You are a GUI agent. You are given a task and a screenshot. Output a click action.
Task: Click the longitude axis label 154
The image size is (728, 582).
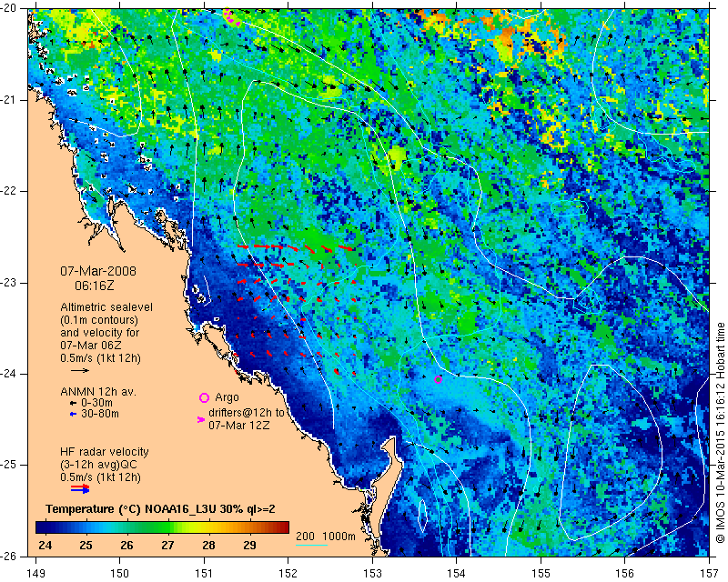point(457,574)
